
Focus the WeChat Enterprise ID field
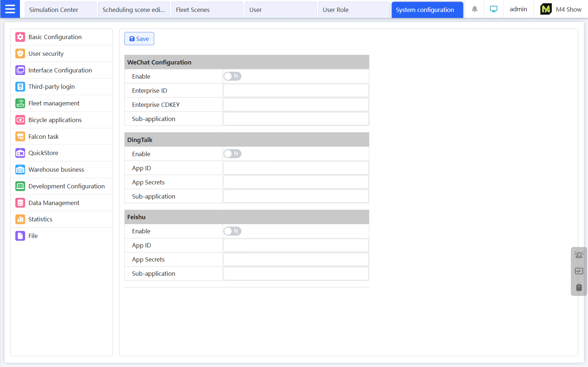(296, 91)
